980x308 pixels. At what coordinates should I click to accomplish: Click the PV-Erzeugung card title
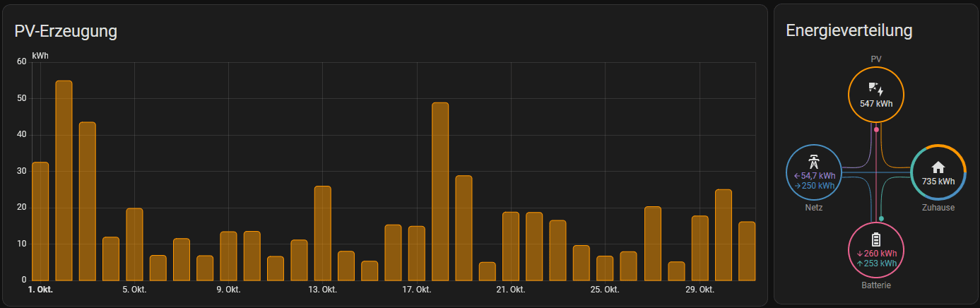[66, 31]
